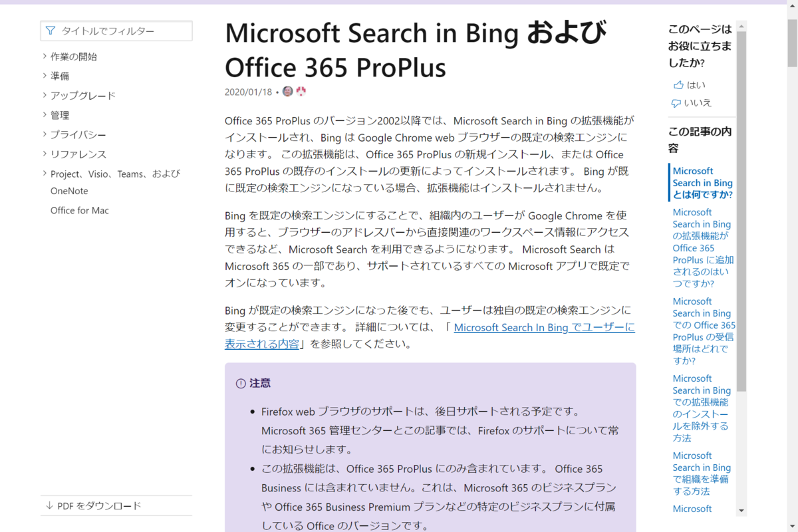Click the filter funnel icon in search box

coord(51,31)
